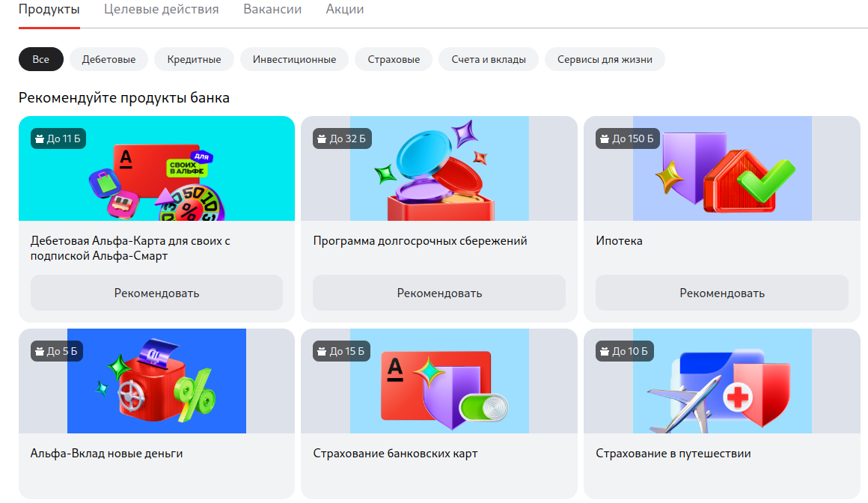Screen dimensions: 868x503
Task: Switch to Целевые действия tab
Action: [161, 10]
